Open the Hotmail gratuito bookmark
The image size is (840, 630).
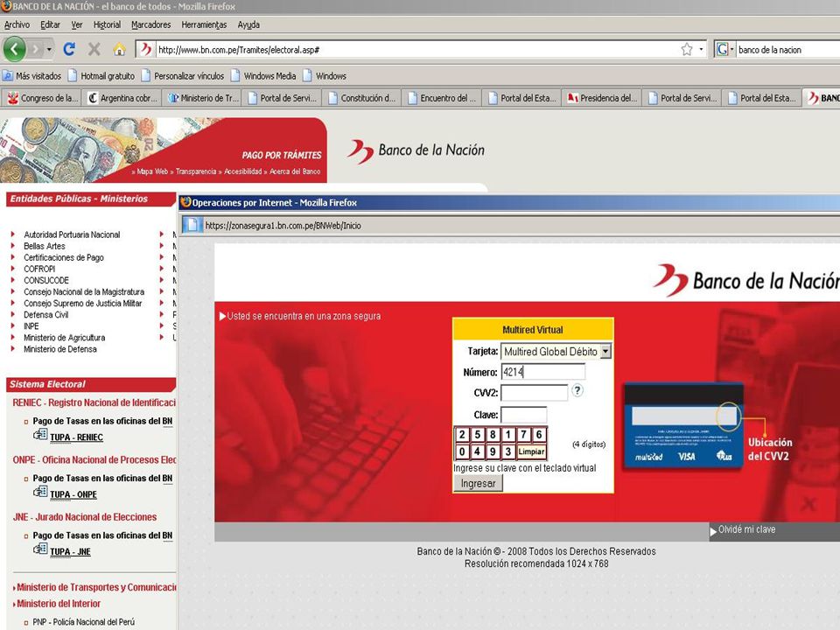(x=101, y=76)
